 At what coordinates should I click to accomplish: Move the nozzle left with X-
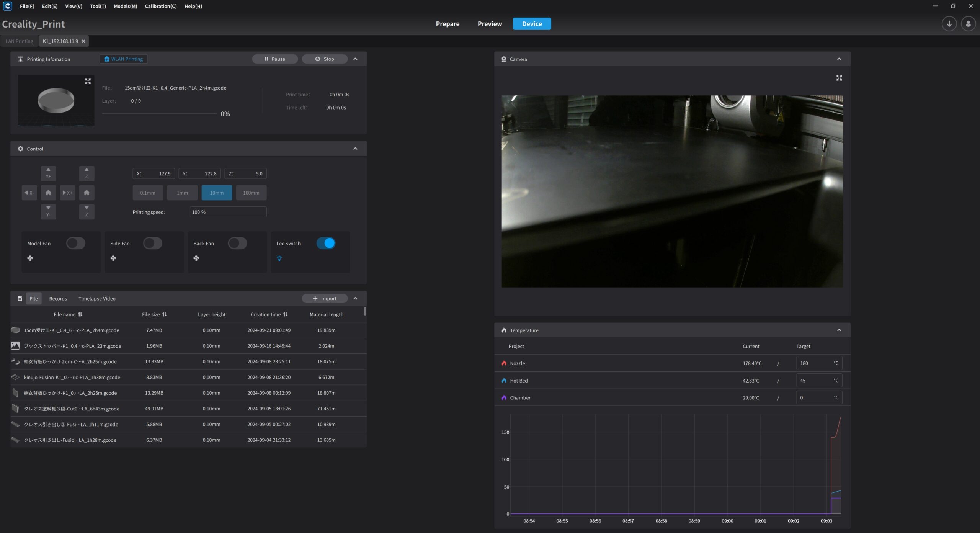tap(29, 193)
